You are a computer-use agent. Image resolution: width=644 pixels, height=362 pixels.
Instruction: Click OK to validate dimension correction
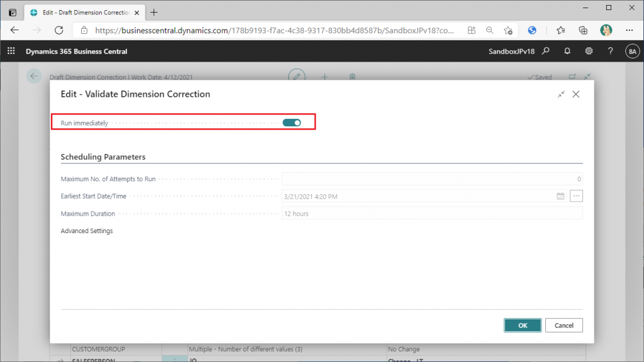pyautogui.click(x=523, y=325)
